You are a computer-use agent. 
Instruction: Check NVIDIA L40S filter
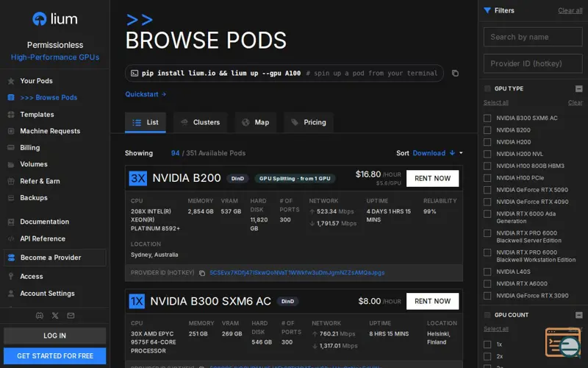487,272
